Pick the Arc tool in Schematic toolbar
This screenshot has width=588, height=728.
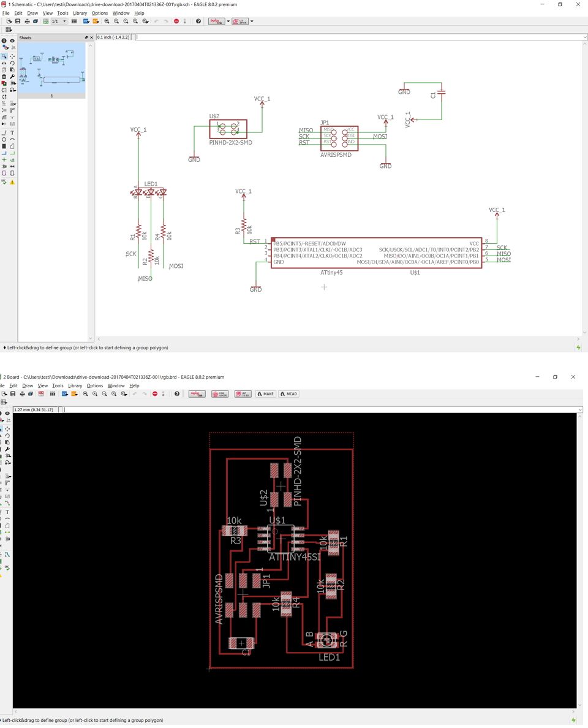[x=12, y=139]
